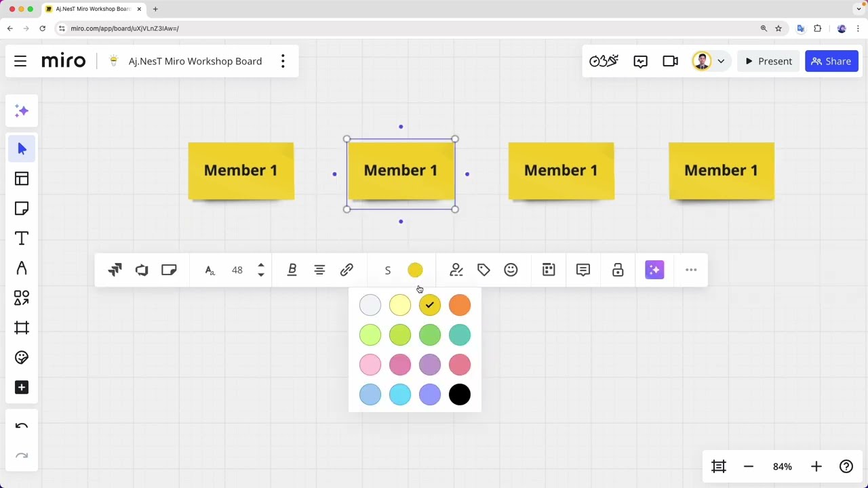Open more toolbar options ellipsis
868x488 pixels.
[691, 270]
